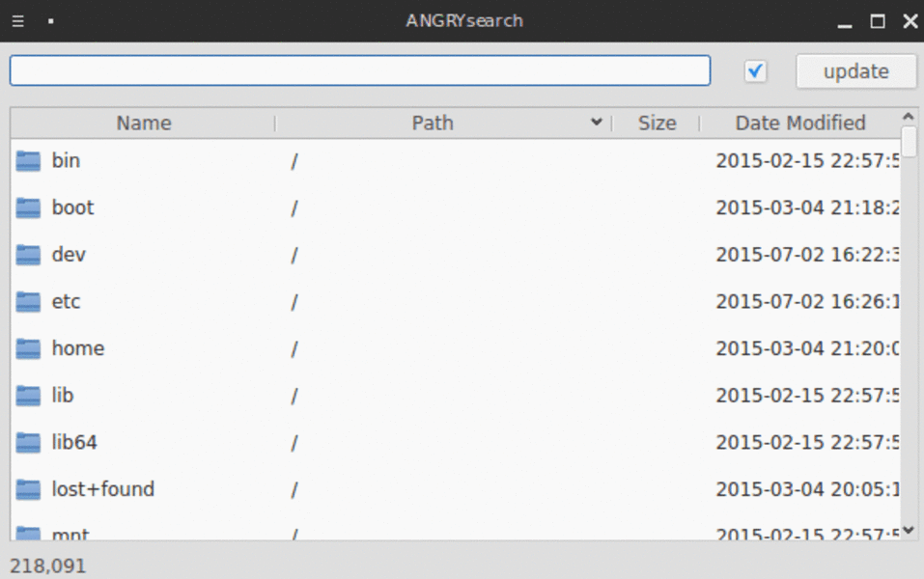Open the hamburger menu
The width and height of the screenshot is (924, 579).
click(17, 20)
